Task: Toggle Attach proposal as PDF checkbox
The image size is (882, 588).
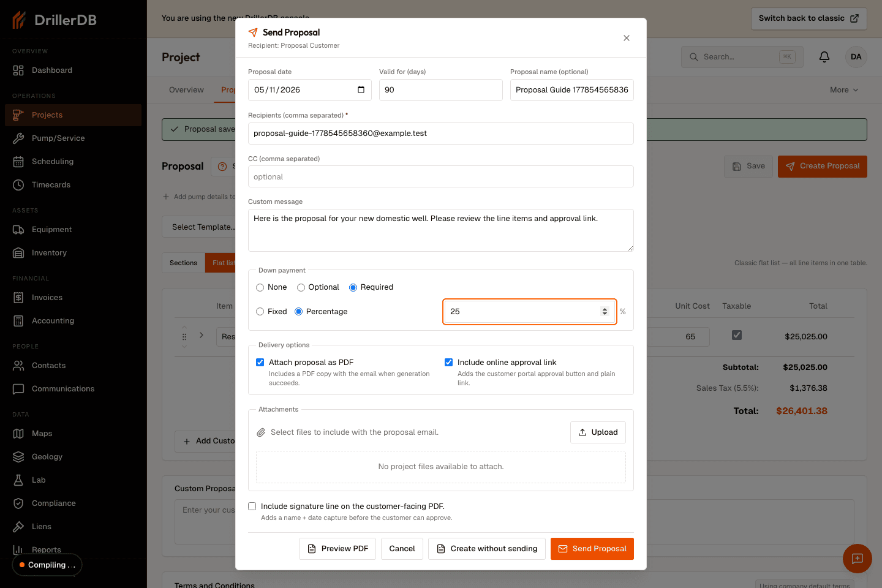Action: (x=260, y=363)
